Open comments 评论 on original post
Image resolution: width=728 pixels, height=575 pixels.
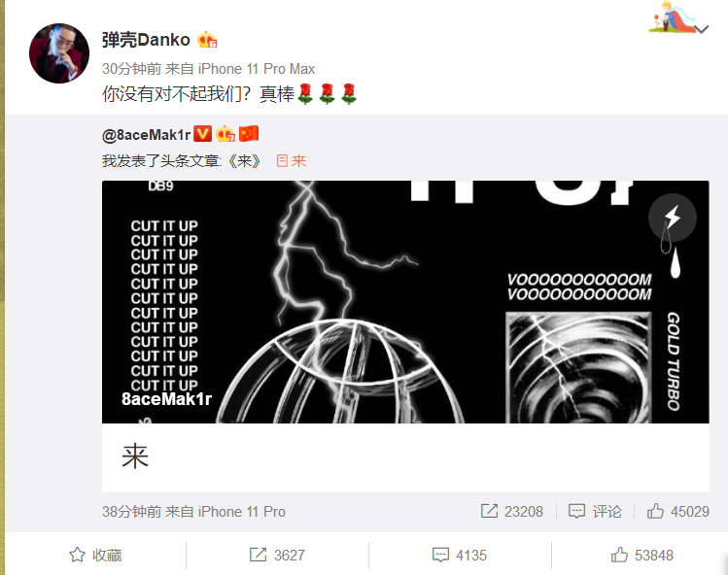point(595,511)
